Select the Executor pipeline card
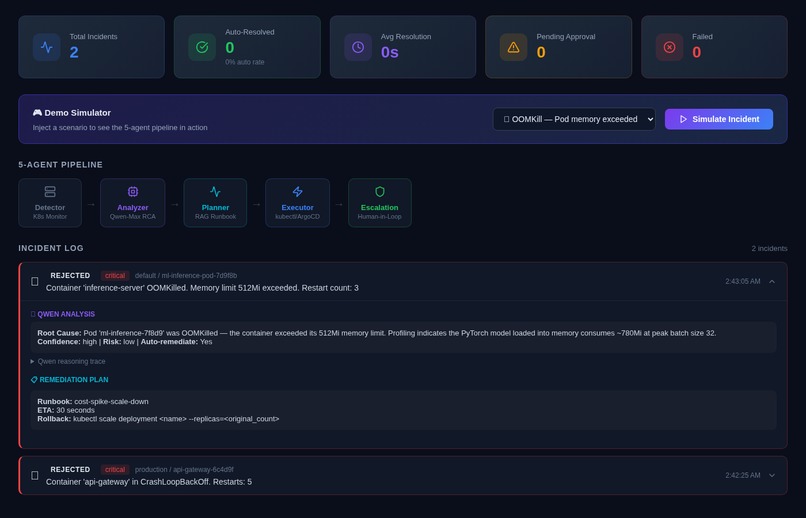This screenshot has width=806, height=518. tap(298, 203)
